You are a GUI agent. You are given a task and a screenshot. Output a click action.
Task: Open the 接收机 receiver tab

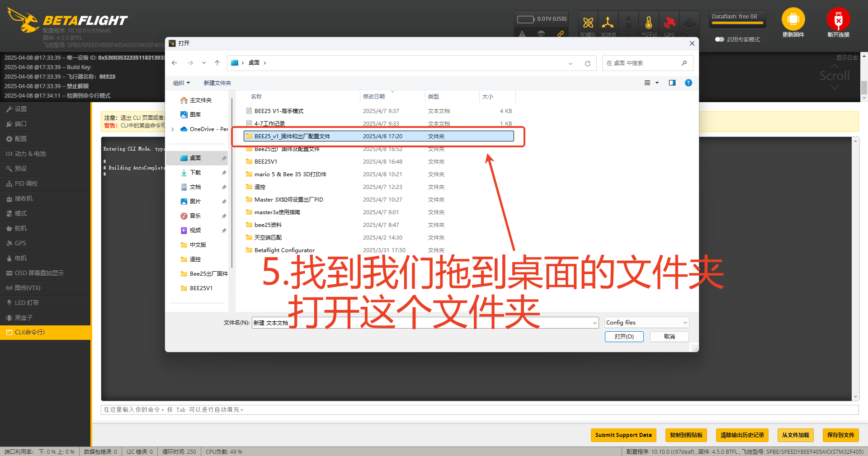point(45,198)
